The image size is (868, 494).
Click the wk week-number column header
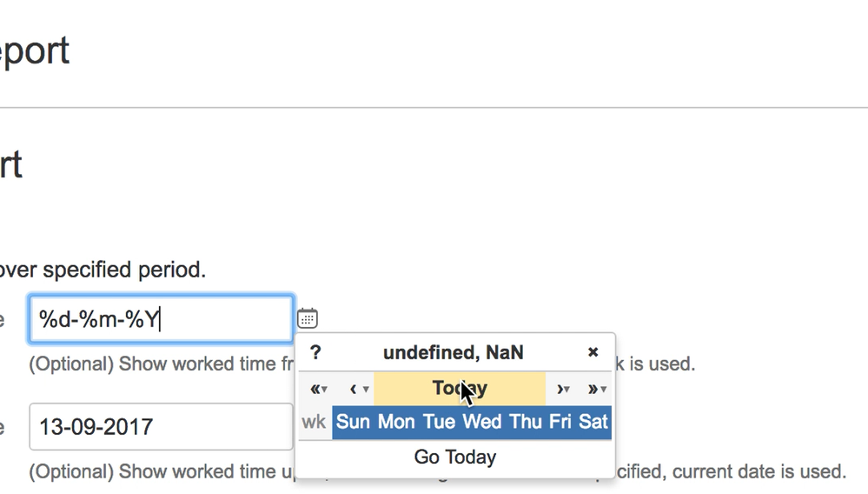[x=314, y=422]
